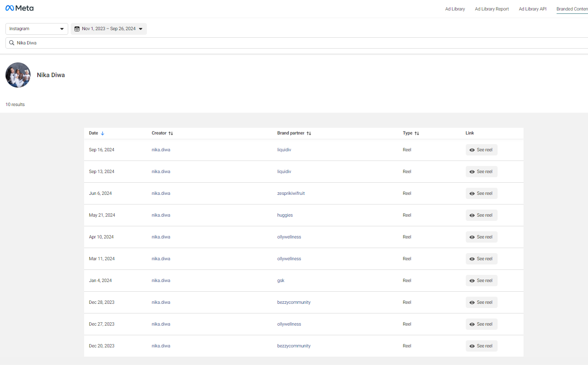Open huggies brand partner link
Screen dimensions: 588x365
coord(285,215)
